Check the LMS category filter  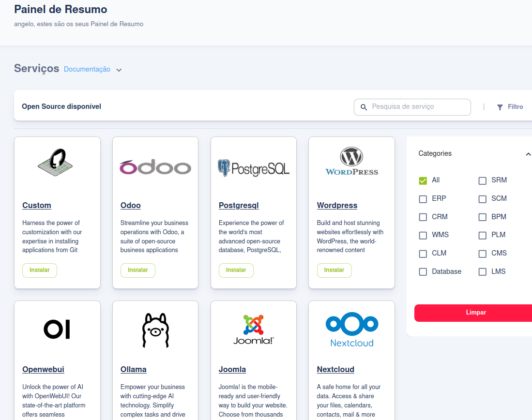[483, 272]
